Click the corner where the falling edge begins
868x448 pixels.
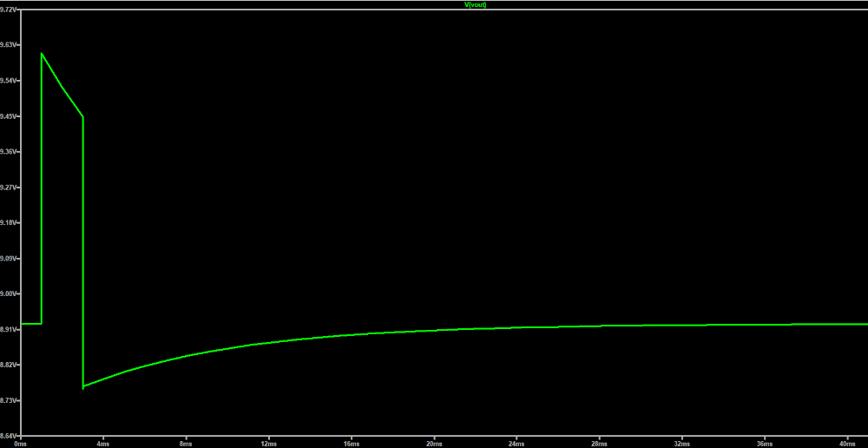tap(83, 116)
